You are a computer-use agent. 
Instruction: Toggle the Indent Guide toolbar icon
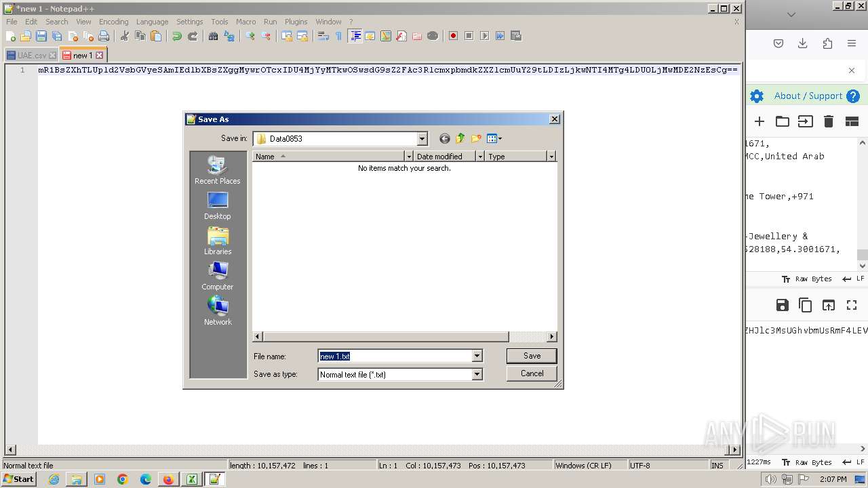(355, 36)
